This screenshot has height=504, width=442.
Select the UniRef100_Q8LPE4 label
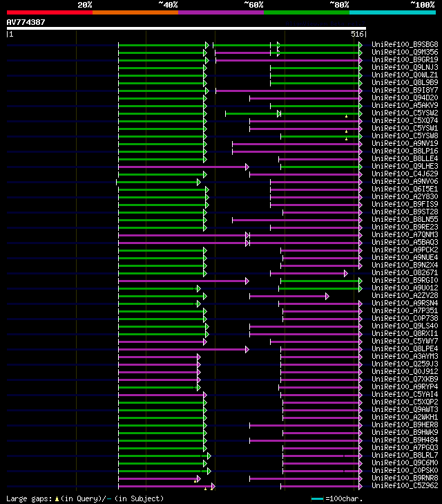405,348
